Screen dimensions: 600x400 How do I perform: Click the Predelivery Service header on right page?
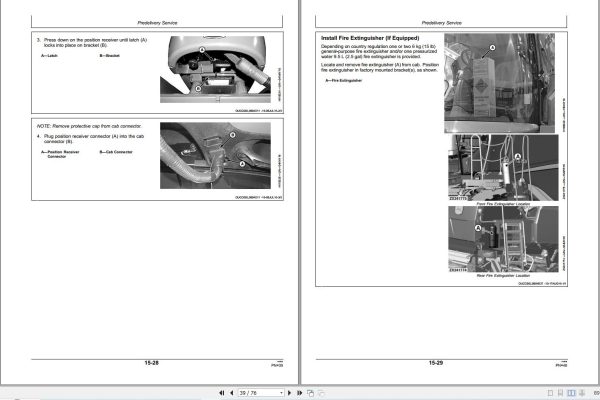point(442,23)
